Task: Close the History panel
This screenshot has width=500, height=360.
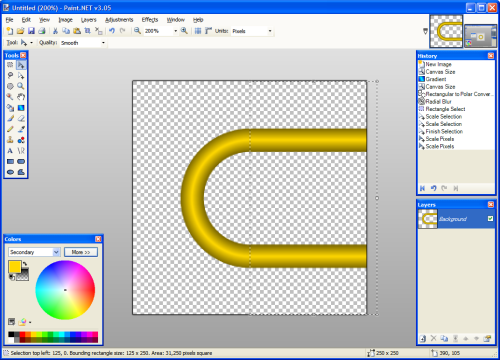Action: (491, 56)
